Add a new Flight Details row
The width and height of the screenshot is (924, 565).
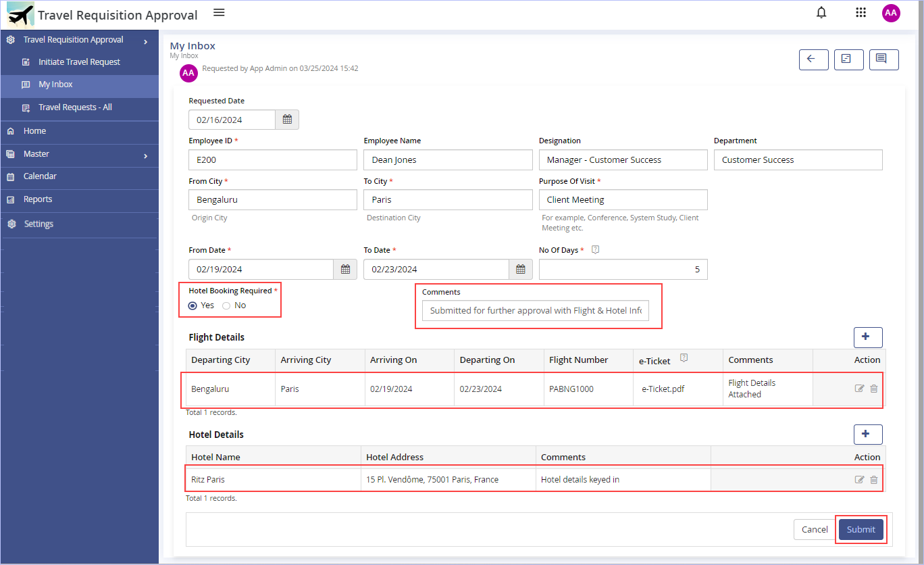pos(868,337)
